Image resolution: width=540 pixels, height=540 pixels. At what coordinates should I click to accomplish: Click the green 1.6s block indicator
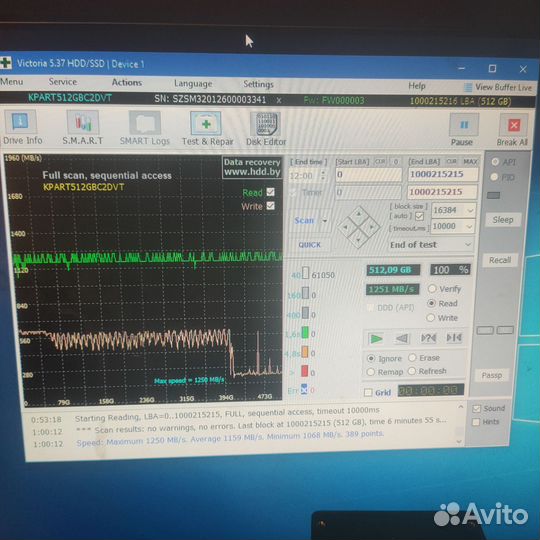[305, 333]
